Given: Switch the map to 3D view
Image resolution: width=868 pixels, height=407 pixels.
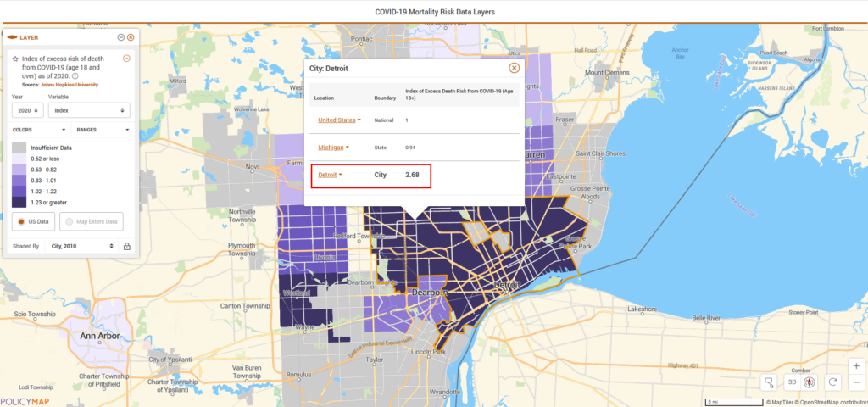Looking at the screenshot, I should point(793,382).
